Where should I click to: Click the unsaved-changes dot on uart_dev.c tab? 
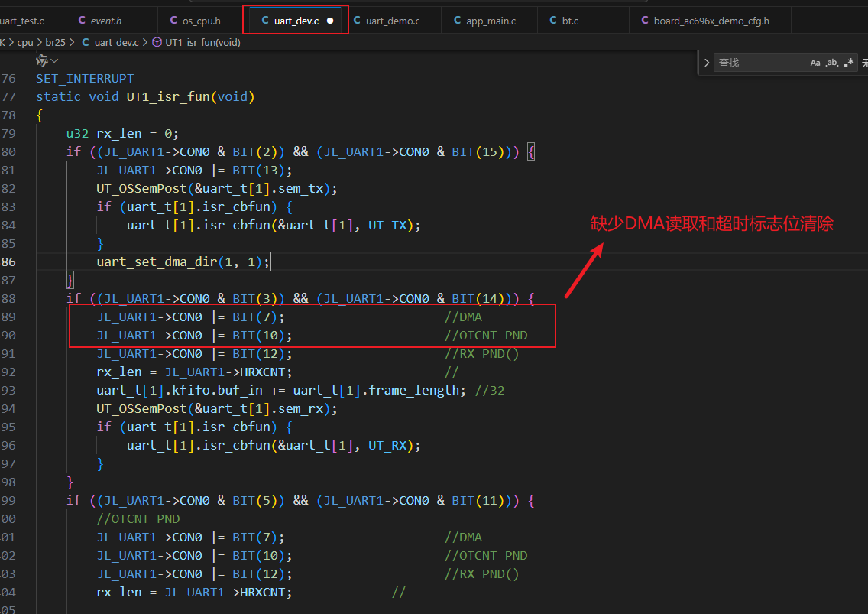[x=330, y=21]
